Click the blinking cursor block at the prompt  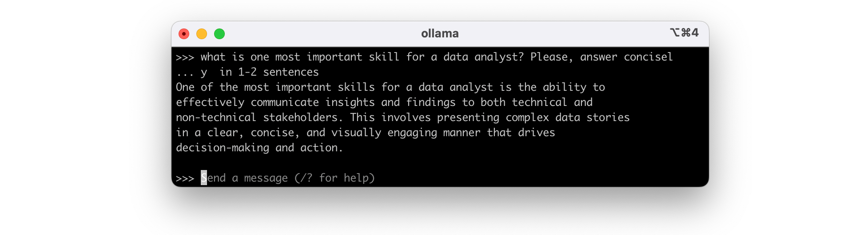[204, 178]
